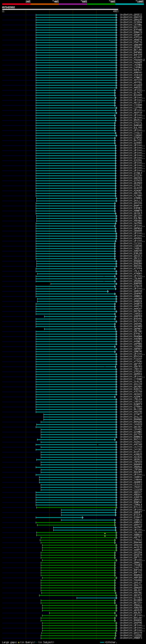Click label UniRef100_C1N1W3
Image resolution: width=146 pixels, height=644 pixels.
tap(131, 135)
